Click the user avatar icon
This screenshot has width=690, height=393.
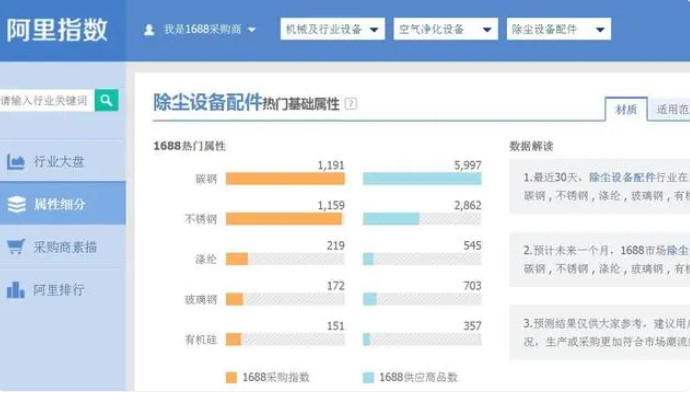tap(149, 29)
